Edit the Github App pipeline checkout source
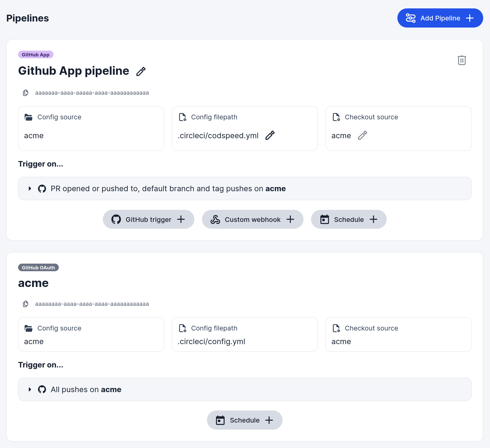490x448 pixels. tap(363, 135)
